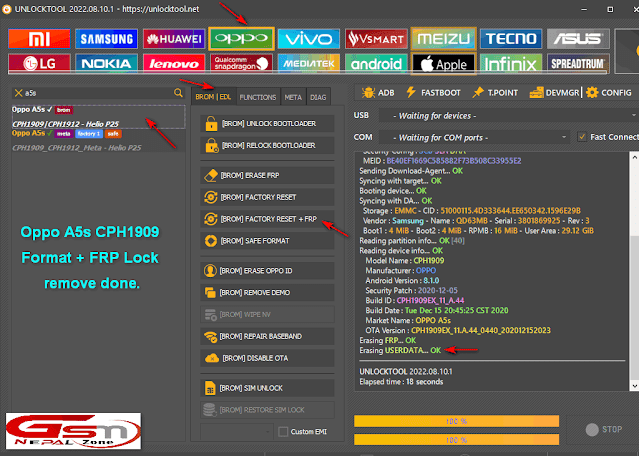Select the Nokia brand tile
The image size is (639, 456).
(106, 63)
